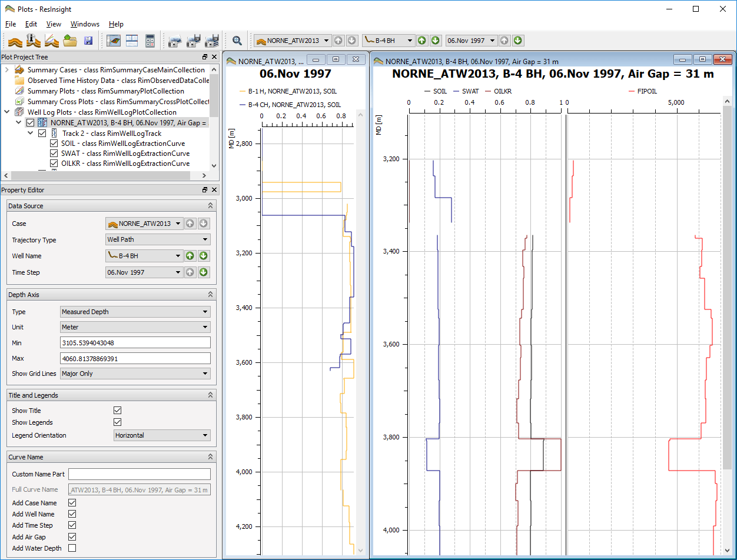This screenshot has height=560, width=737.
Task: Open the Depth Axis Type dropdown
Action: [135, 312]
